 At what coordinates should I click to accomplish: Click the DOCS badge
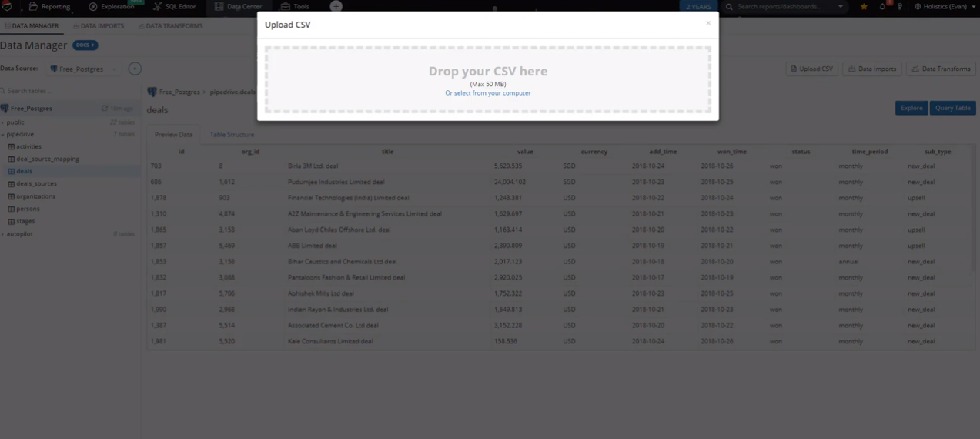click(x=85, y=45)
